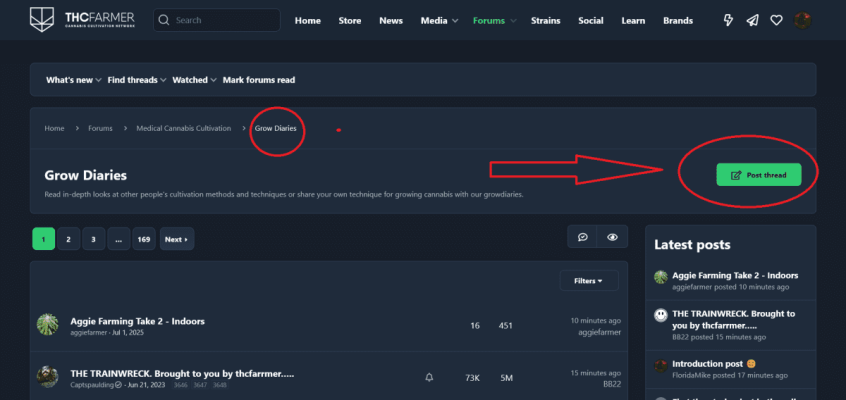Jump to Trainwreck thread page 3648

[220, 385]
